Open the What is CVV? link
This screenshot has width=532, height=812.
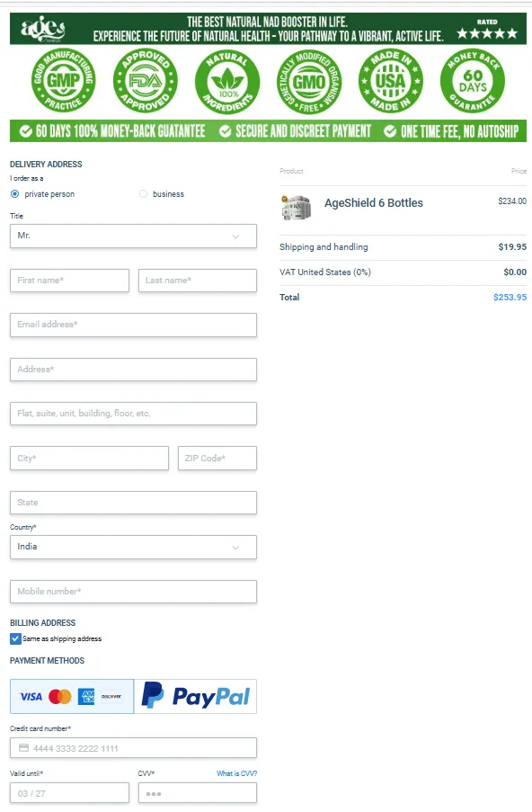click(236, 773)
